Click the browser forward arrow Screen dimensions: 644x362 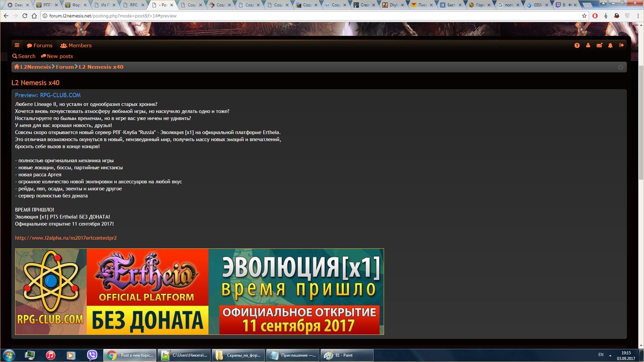click(x=15, y=16)
